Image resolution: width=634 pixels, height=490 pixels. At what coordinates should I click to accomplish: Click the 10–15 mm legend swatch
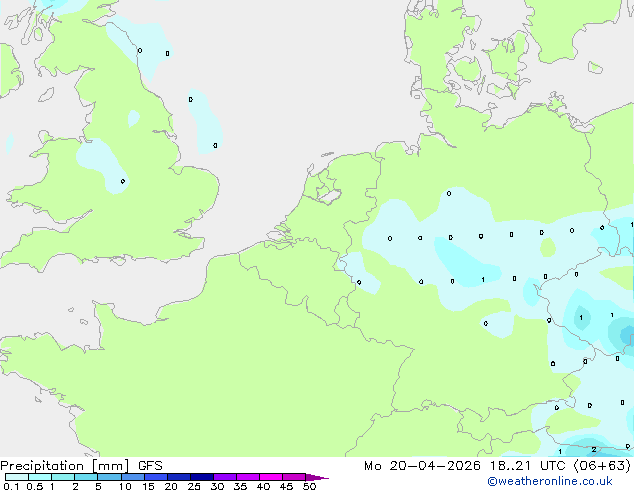pos(133,477)
